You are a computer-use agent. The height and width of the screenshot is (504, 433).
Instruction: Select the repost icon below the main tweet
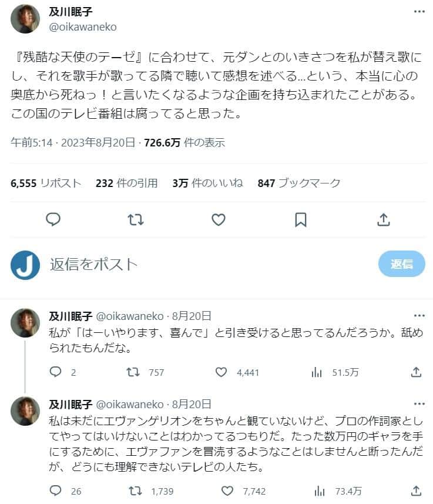click(x=135, y=219)
